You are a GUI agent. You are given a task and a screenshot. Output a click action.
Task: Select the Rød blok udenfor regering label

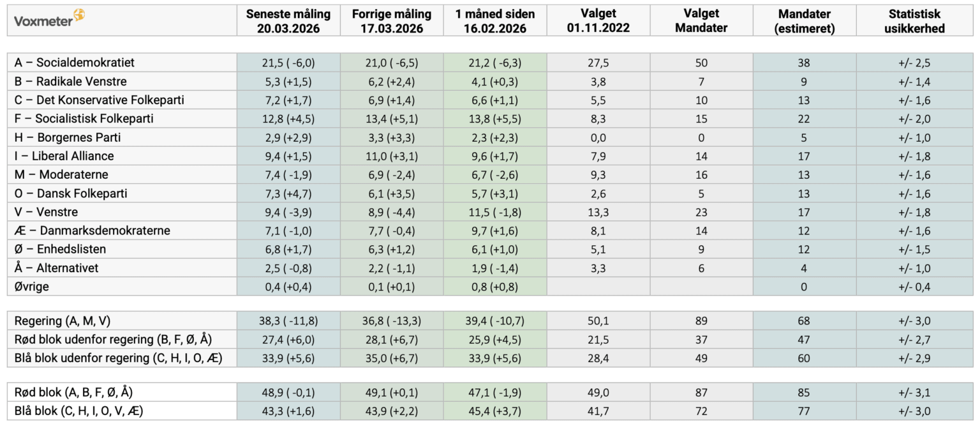(113, 339)
